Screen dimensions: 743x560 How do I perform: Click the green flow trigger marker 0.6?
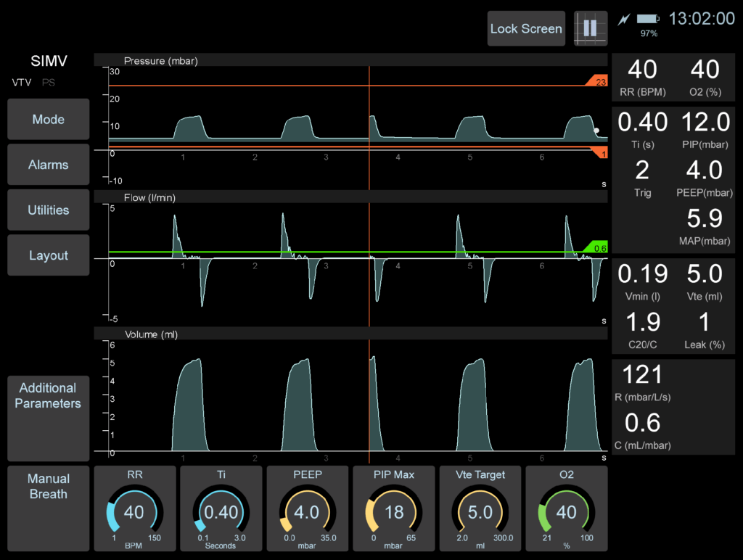tap(596, 247)
